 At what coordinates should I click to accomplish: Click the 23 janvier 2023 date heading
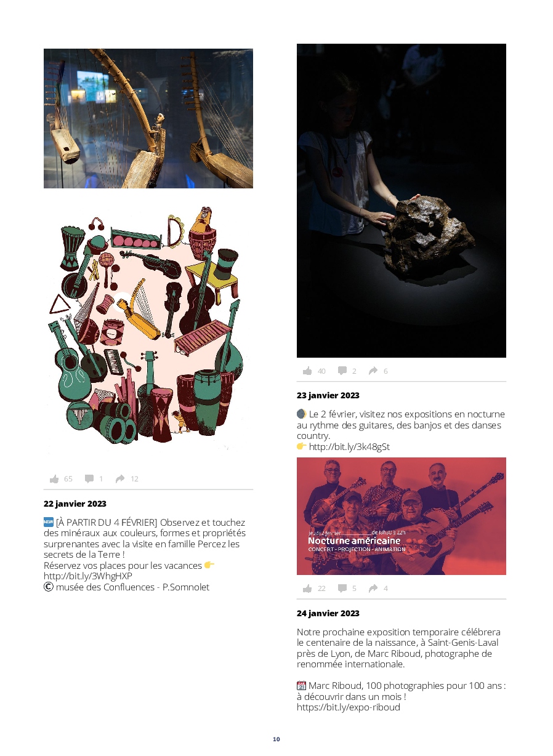click(x=328, y=395)
